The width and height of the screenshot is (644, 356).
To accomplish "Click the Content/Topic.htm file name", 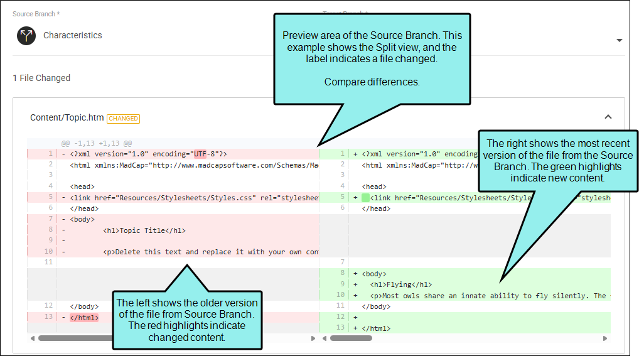I will (x=67, y=117).
